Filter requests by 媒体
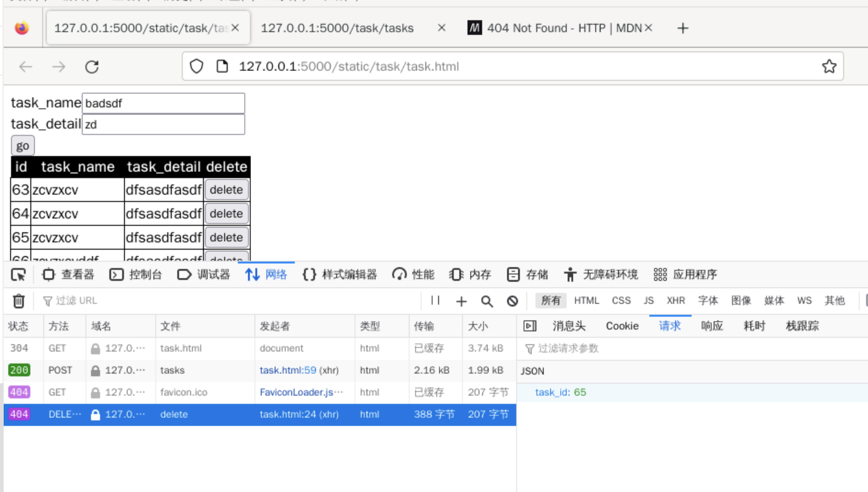Screen dimensions: 868x492 pyautogui.click(x=774, y=300)
